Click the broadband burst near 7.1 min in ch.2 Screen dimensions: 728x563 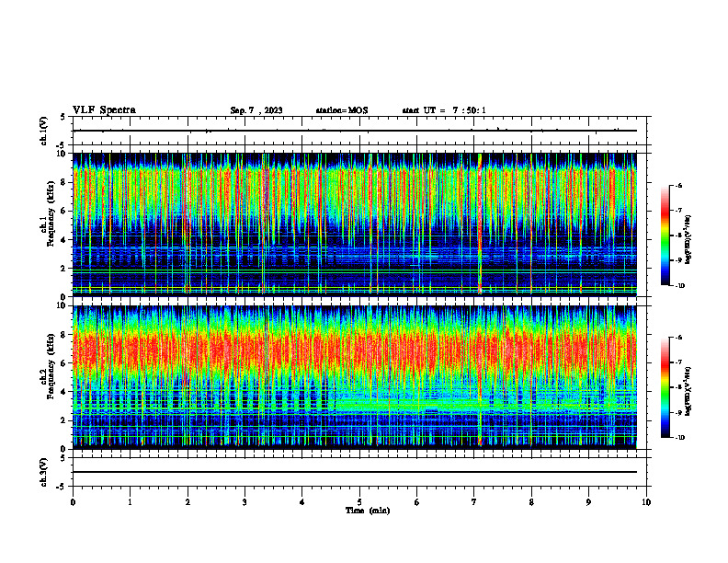point(480,377)
